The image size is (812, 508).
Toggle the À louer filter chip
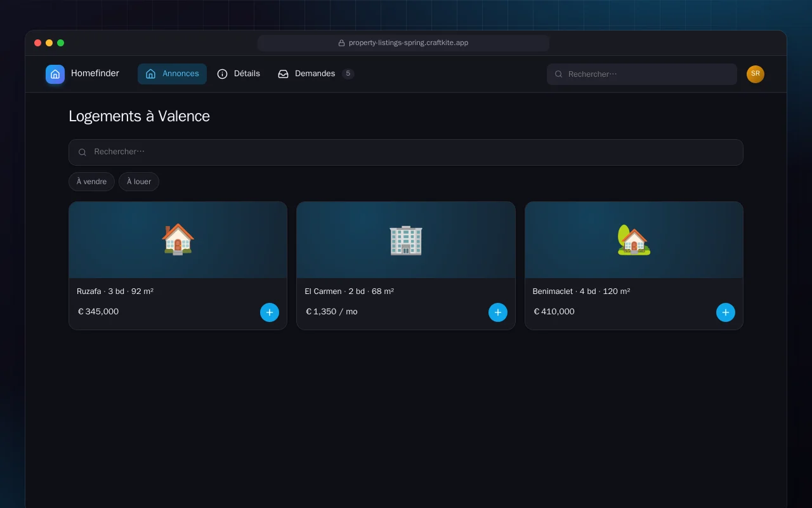pos(139,182)
